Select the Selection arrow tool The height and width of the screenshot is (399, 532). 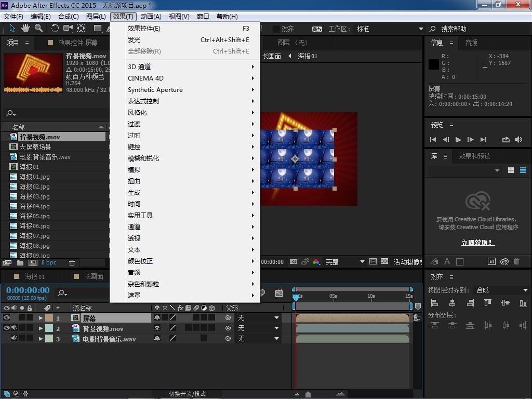(x=12, y=28)
